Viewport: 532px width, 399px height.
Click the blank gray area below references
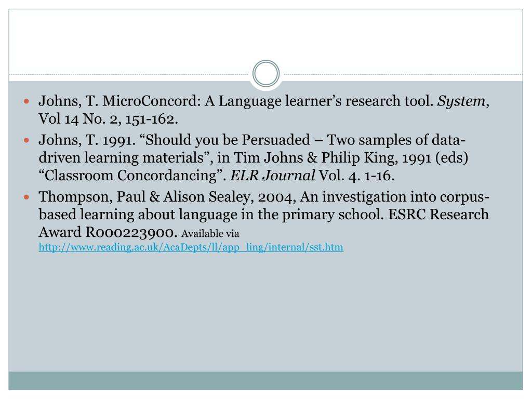point(266,312)
